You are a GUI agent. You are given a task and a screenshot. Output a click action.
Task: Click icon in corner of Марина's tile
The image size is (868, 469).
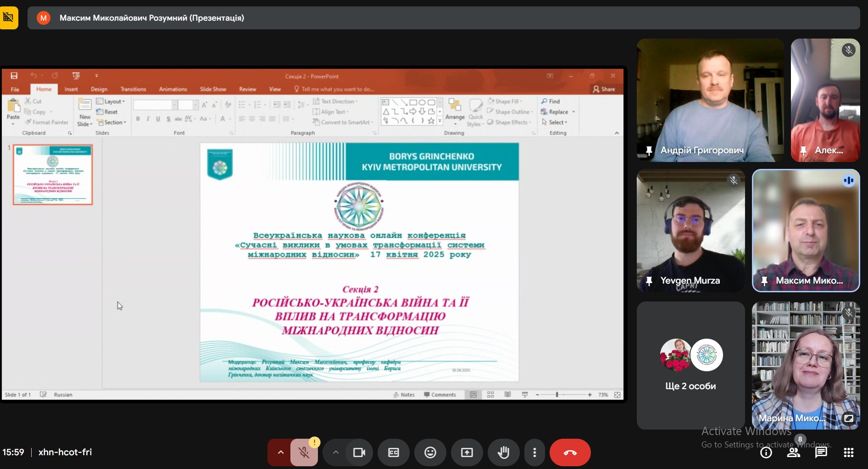[849, 418]
